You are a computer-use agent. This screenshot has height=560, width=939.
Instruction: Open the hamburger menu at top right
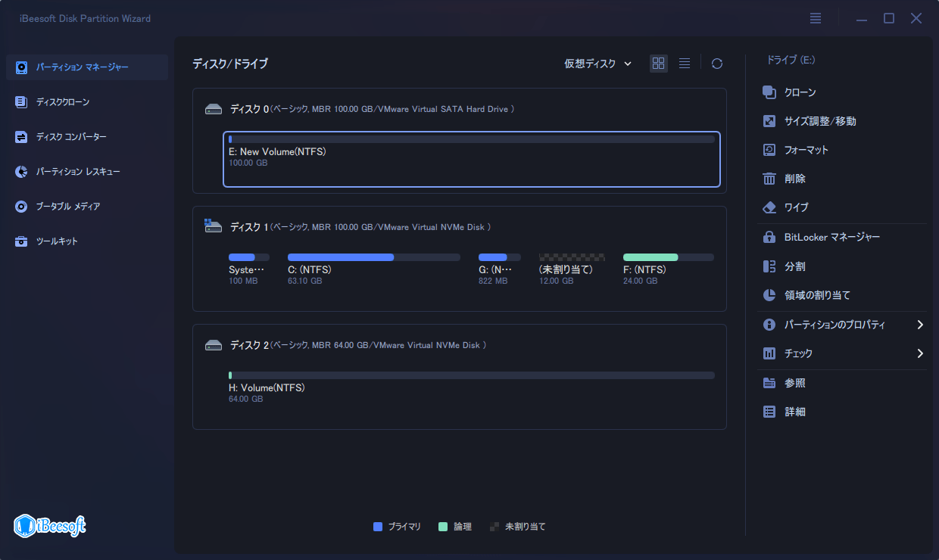[815, 17]
